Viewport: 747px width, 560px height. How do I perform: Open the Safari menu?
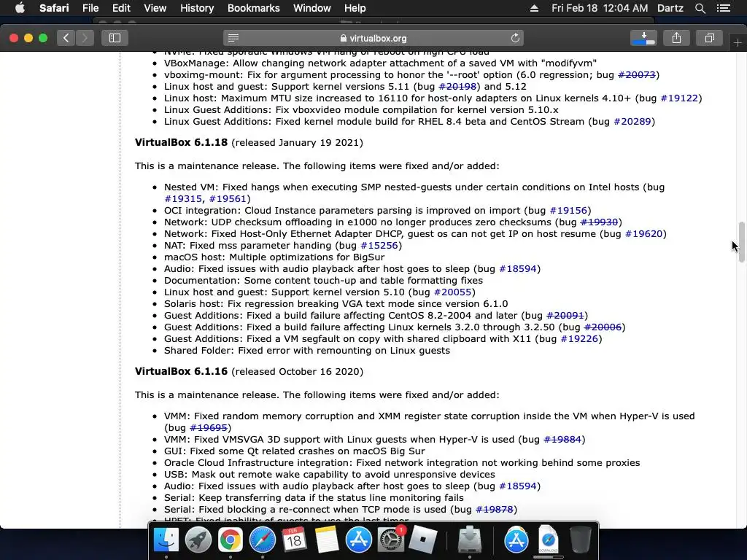[54, 8]
